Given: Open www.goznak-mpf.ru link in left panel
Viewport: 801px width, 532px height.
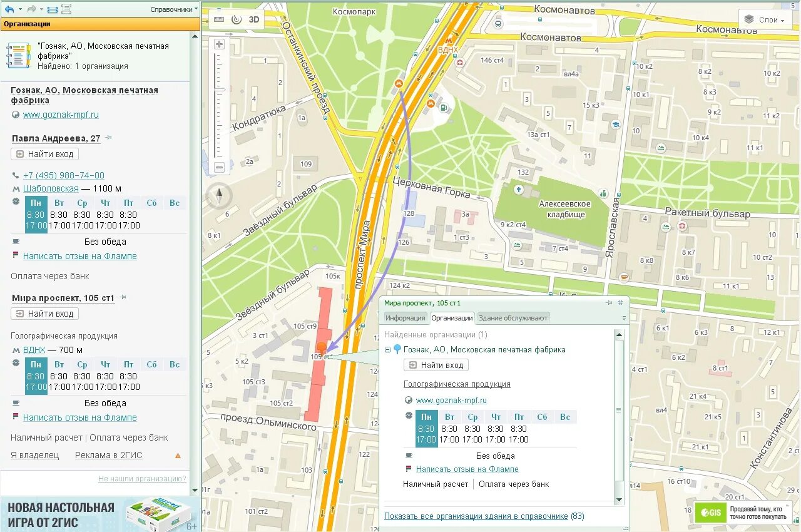Looking at the screenshot, I should click(61, 115).
